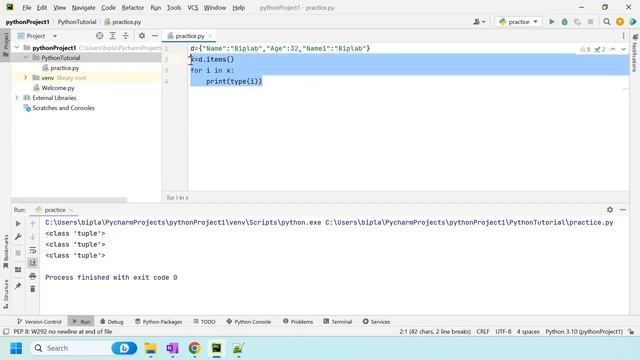Open the Terminal tool window
640x360 pixels.
click(338, 322)
